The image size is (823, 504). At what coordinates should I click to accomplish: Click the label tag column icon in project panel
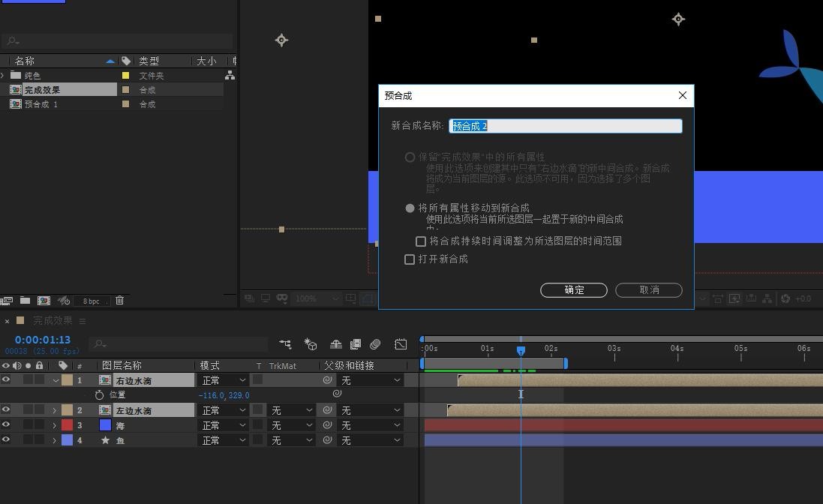tap(126, 61)
